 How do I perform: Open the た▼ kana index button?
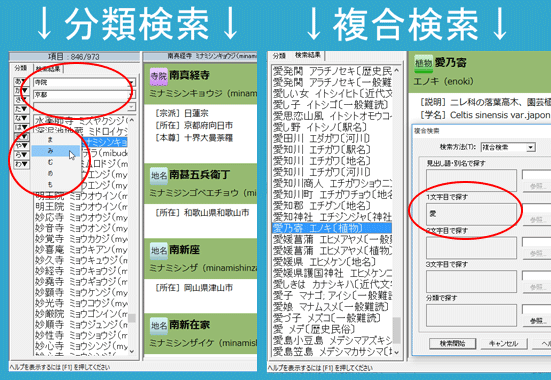21,109
